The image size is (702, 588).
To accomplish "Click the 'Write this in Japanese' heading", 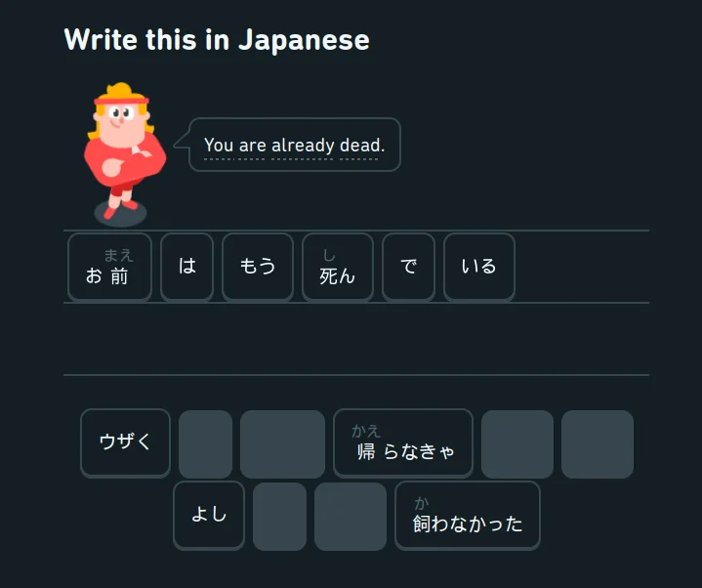I will coord(217,40).
